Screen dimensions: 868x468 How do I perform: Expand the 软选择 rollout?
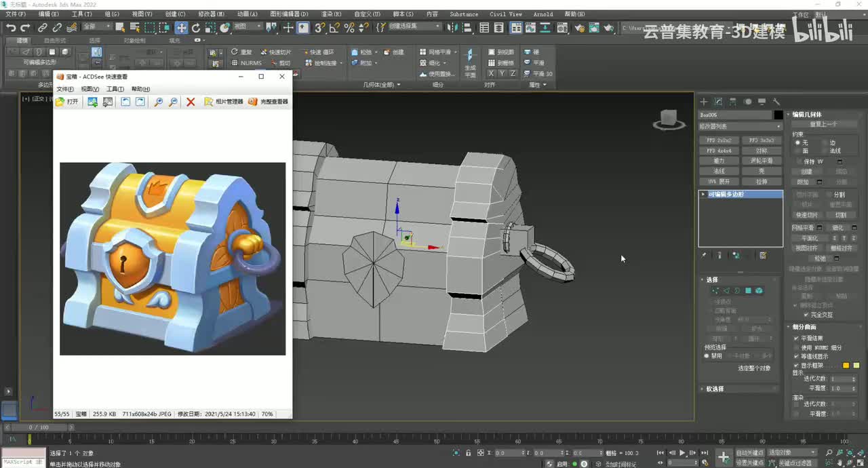coord(715,389)
